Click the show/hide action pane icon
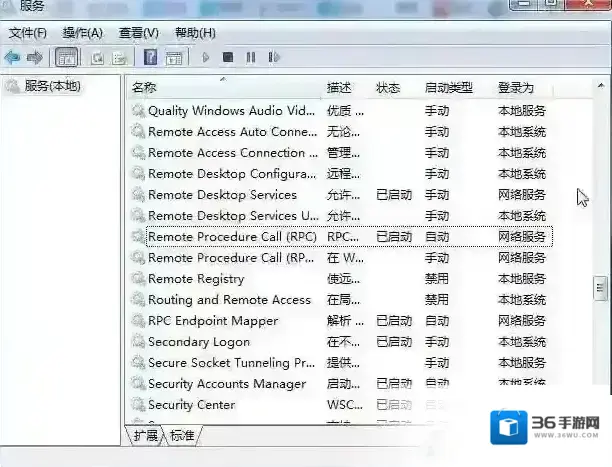Image resolution: width=612 pixels, height=467 pixels. [174, 58]
